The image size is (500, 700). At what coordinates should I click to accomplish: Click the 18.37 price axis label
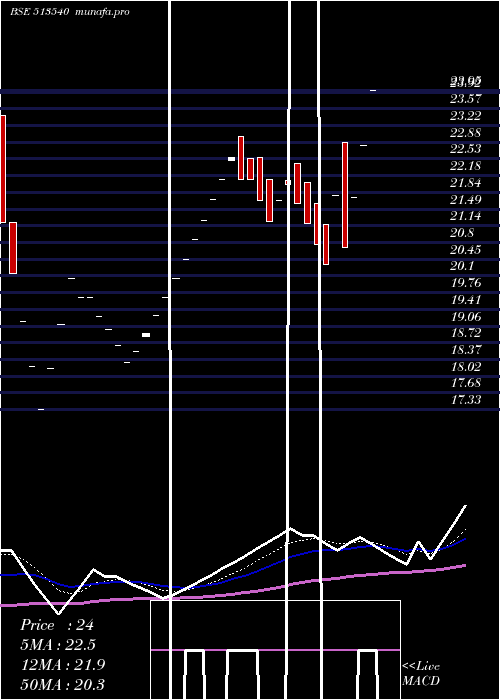465,350
